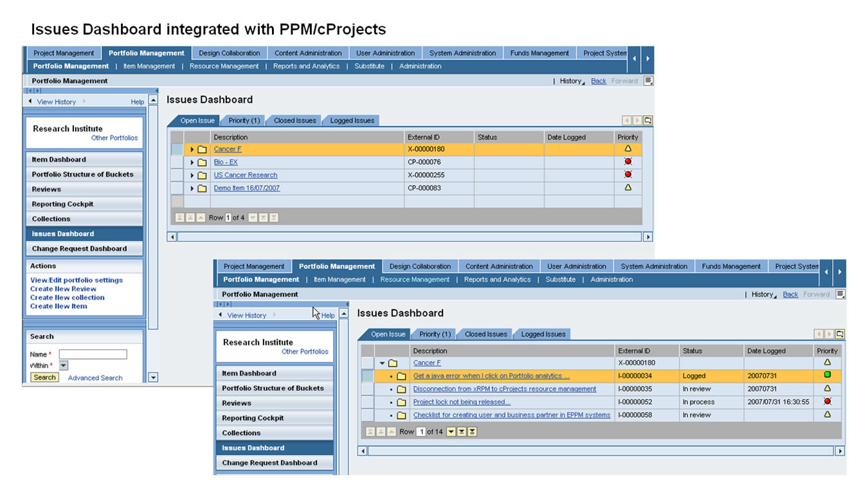Click the red priority icon for US Cancer Research
Viewport: 868px width, 488px height.
point(628,175)
